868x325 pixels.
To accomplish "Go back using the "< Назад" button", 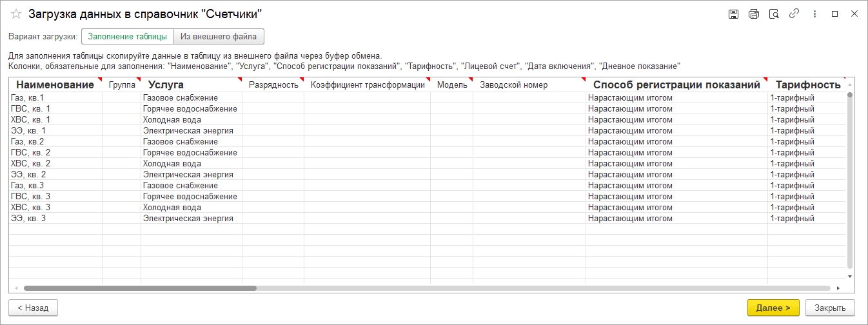I will (33, 308).
